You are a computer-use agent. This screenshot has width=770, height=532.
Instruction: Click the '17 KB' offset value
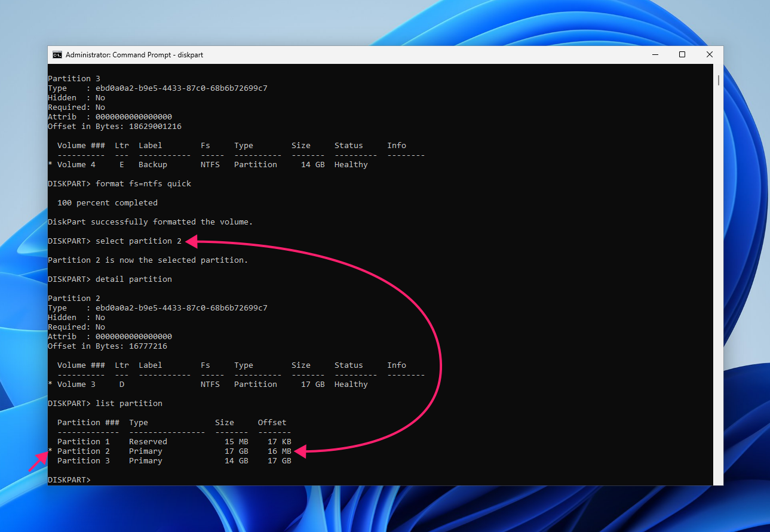280,442
